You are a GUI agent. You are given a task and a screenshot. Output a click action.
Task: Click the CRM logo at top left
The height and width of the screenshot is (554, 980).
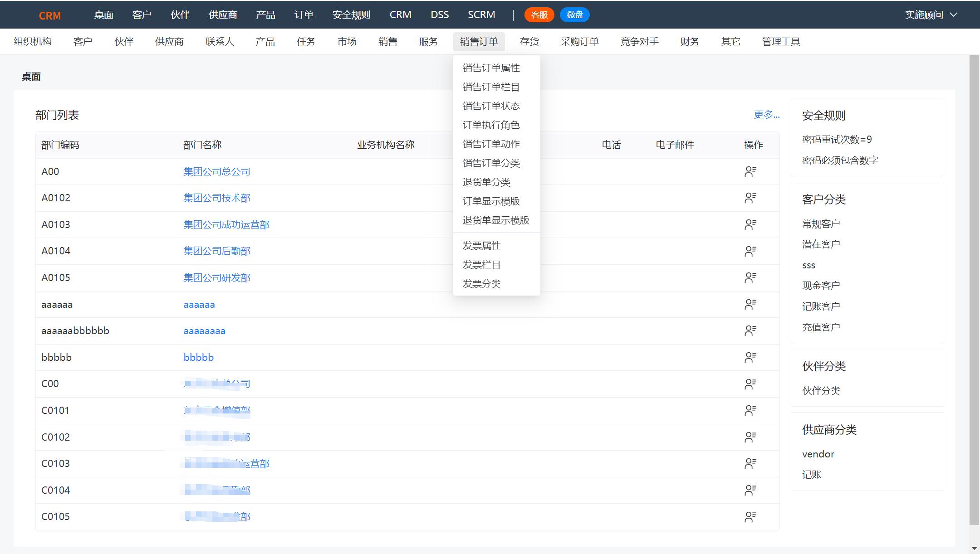click(x=49, y=16)
